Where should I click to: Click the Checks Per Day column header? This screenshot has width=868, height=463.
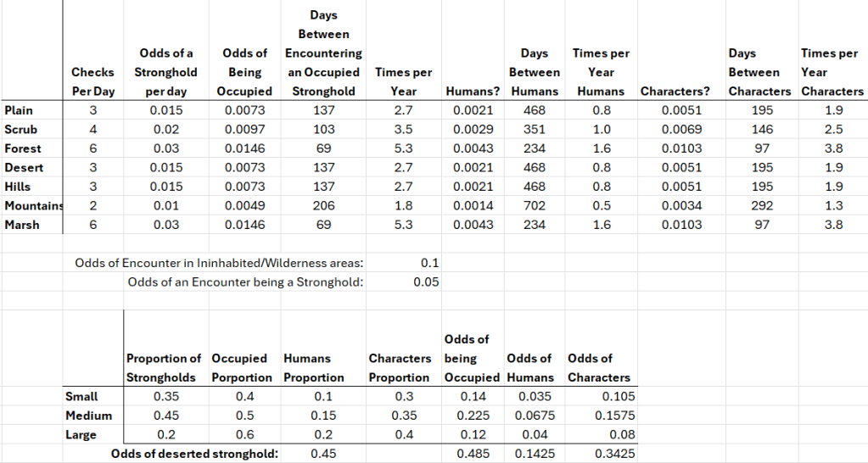pyautogui.click(x=93, y=81)
